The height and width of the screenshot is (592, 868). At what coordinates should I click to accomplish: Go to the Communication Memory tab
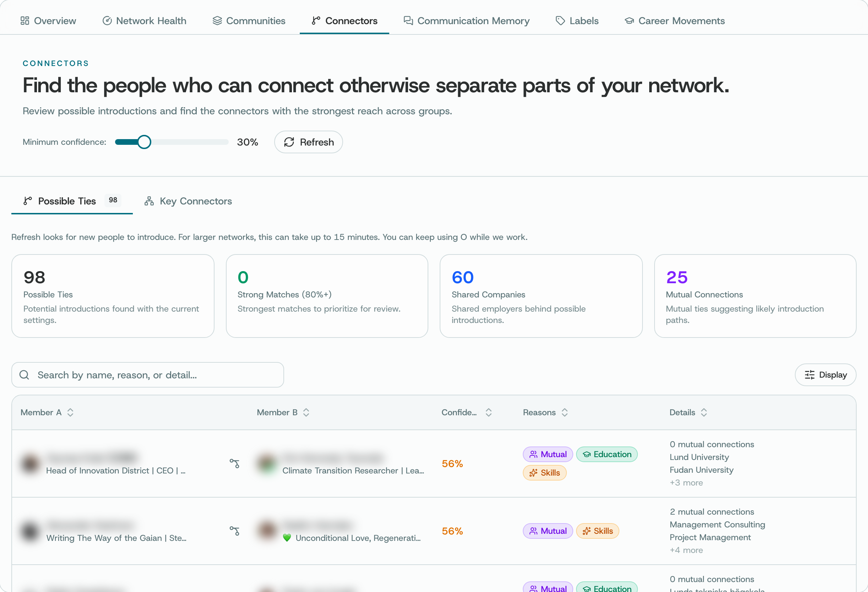pyautogui.click(x=466, y=21)
